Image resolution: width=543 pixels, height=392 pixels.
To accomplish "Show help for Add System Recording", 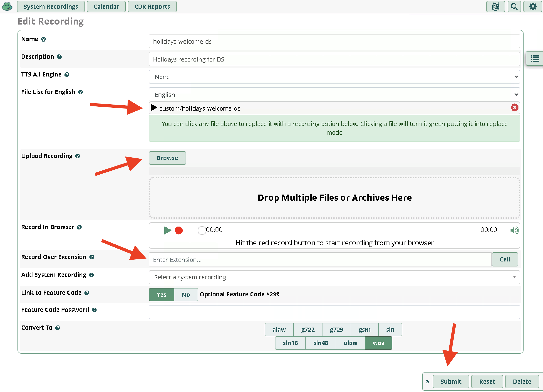I will point(91,275).
